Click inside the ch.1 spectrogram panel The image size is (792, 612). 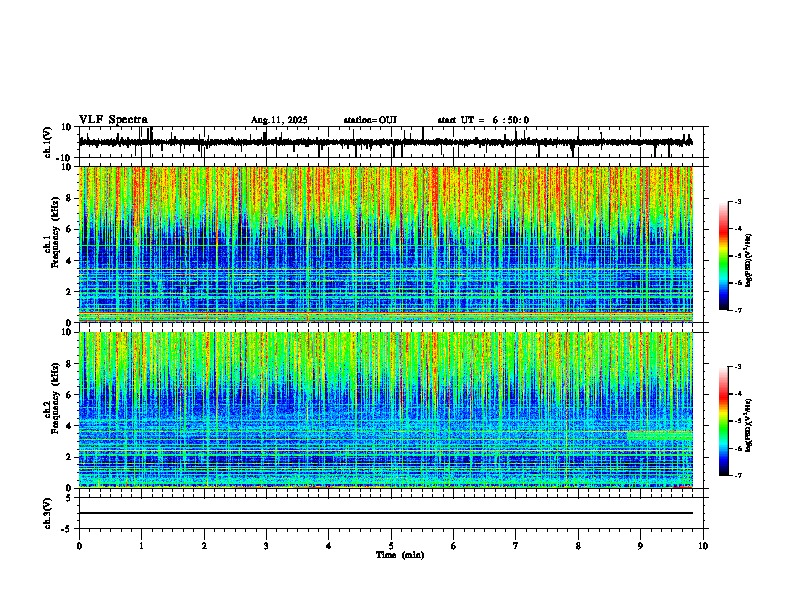point(386,244)
